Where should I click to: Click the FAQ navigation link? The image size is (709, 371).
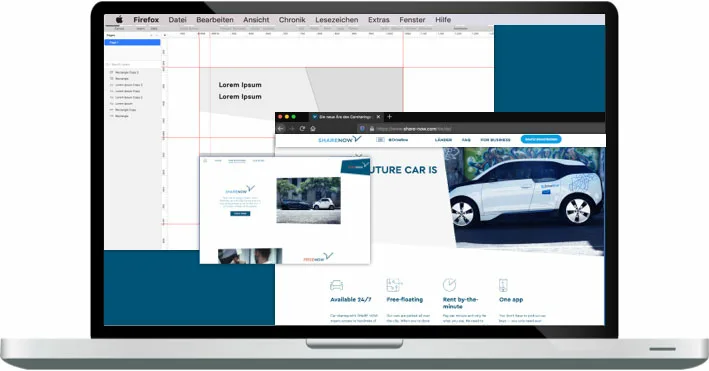pyautogui.click(x=466, y=140)
